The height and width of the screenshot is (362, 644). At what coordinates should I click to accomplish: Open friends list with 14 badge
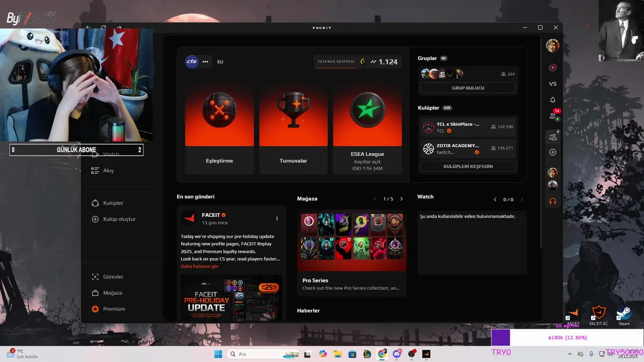tap(553, 115)
